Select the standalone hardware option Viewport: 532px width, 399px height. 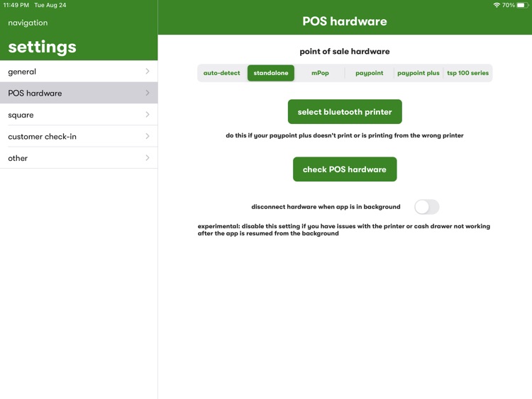click(271, 73)
